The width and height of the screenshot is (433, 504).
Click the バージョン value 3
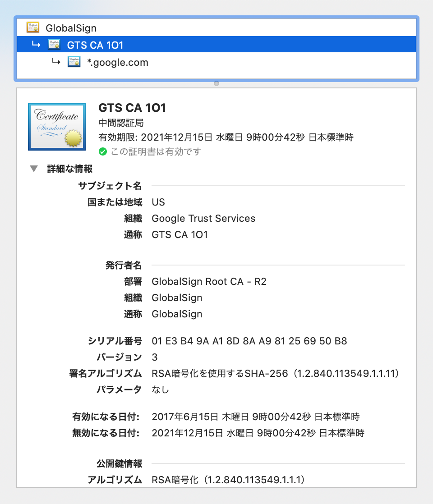coord(155,357)
